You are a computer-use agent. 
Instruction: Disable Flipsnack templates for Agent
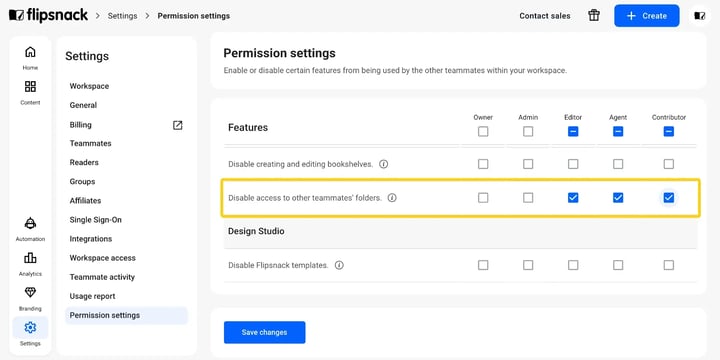(x=618, y=265)
